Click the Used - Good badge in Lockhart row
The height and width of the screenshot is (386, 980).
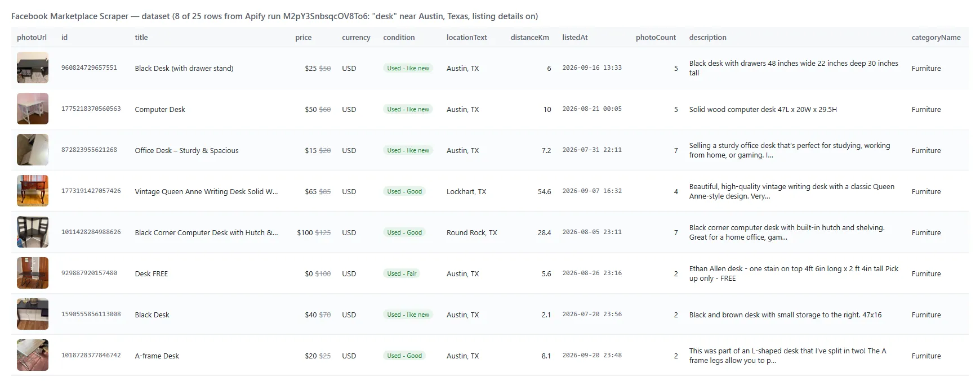404,191
